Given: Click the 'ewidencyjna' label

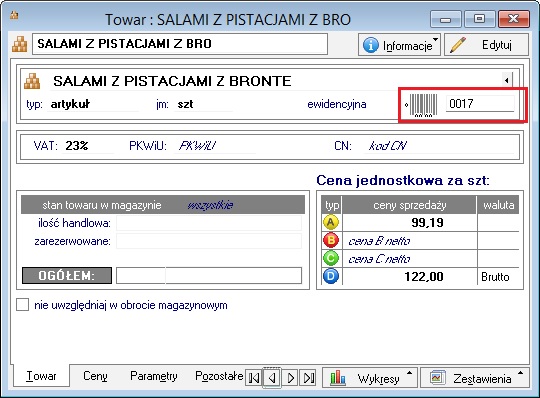Looking at the screenshot, I should pos(336,104).
